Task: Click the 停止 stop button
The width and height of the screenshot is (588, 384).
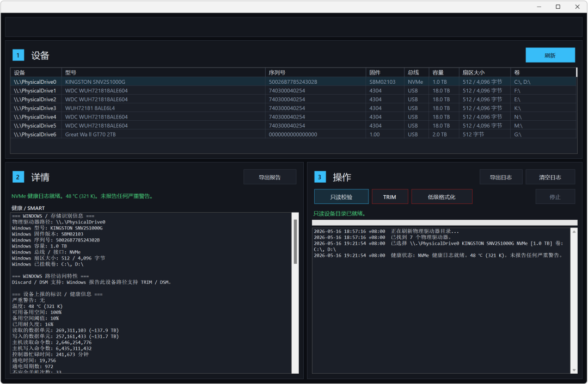Action: point(555,197)
